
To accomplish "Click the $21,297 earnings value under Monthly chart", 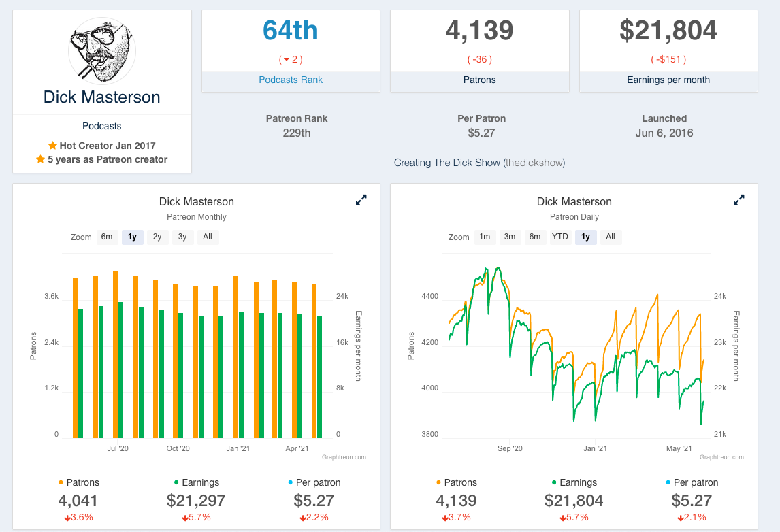I will tap(197, 501).
